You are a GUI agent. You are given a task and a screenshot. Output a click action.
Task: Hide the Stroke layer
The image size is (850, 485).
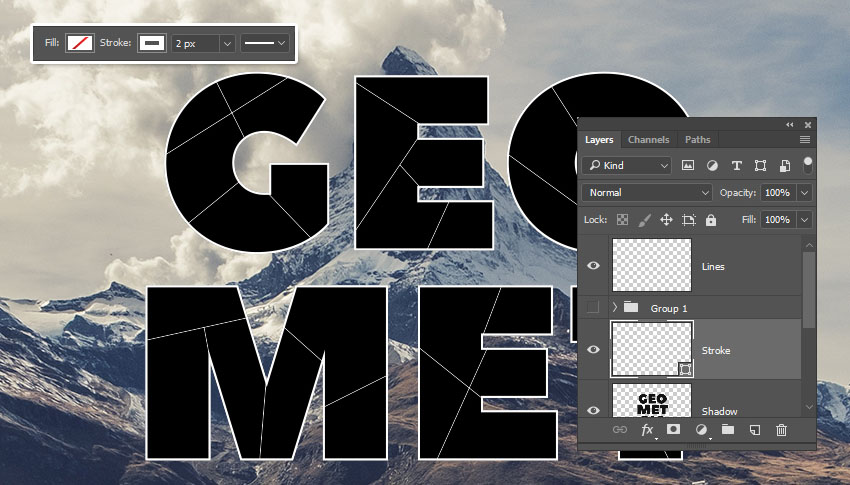click(x=593, y=350)
